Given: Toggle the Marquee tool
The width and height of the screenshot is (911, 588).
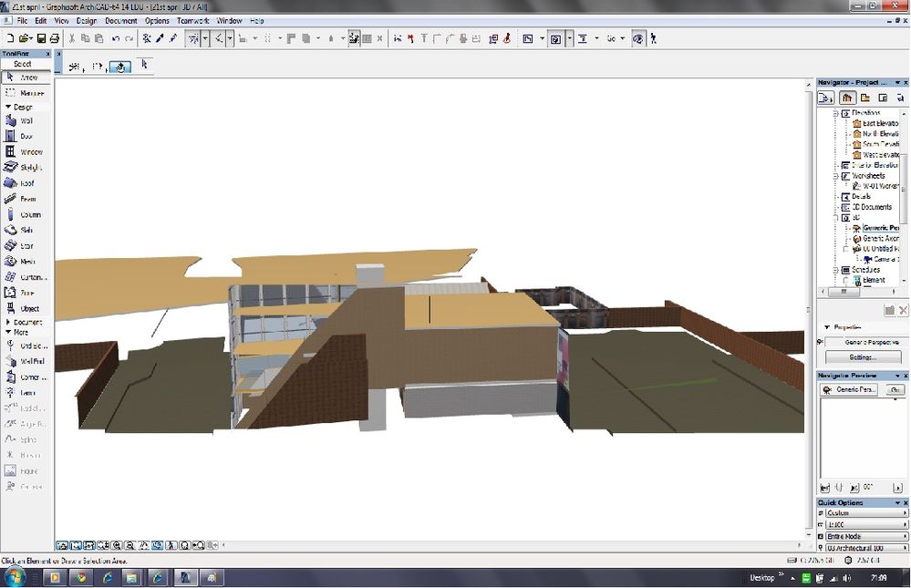Looking at the screenshot, I should click(x=26, y=93).
